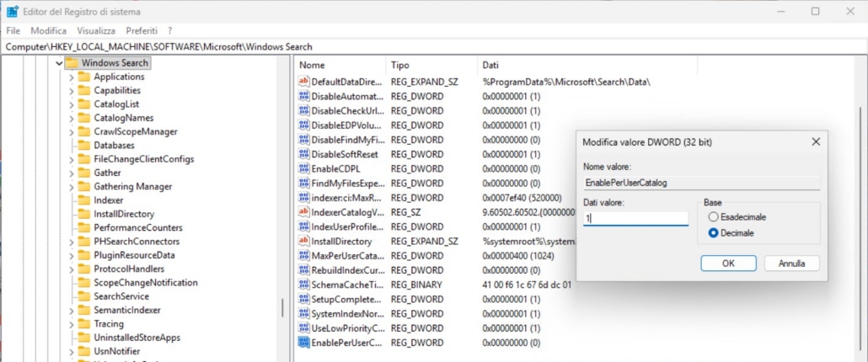Image resolution: width=868 pixels, height=362 pixels.
Task: Select the EnableCDPL DWORD icon
Action: 303,168
